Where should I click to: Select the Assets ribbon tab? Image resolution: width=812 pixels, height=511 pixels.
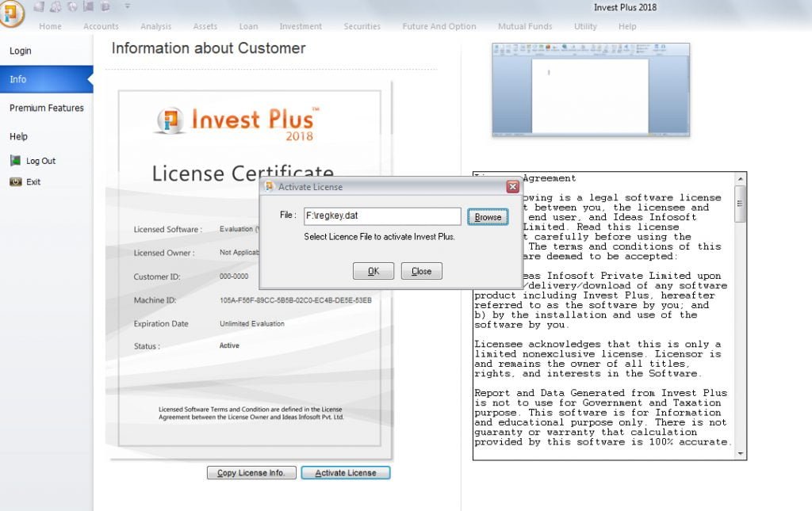click(x=205, y=26)
